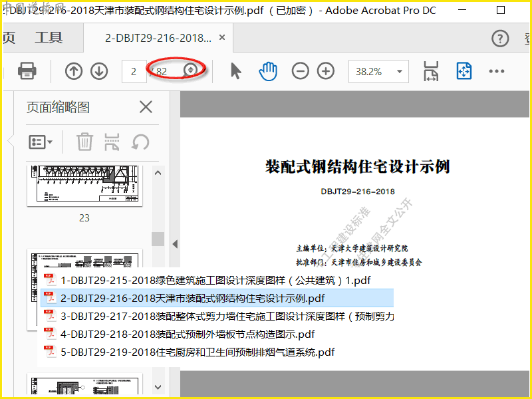The image size is (532, 399).
Task: Click the document title 装配式钢结构住宅设计示例
Action: coord(358,167)
